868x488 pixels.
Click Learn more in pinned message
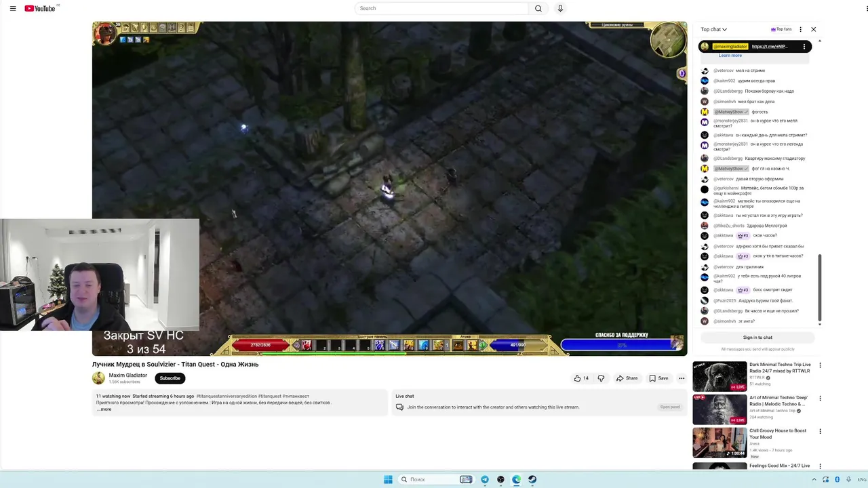[730, 56]
